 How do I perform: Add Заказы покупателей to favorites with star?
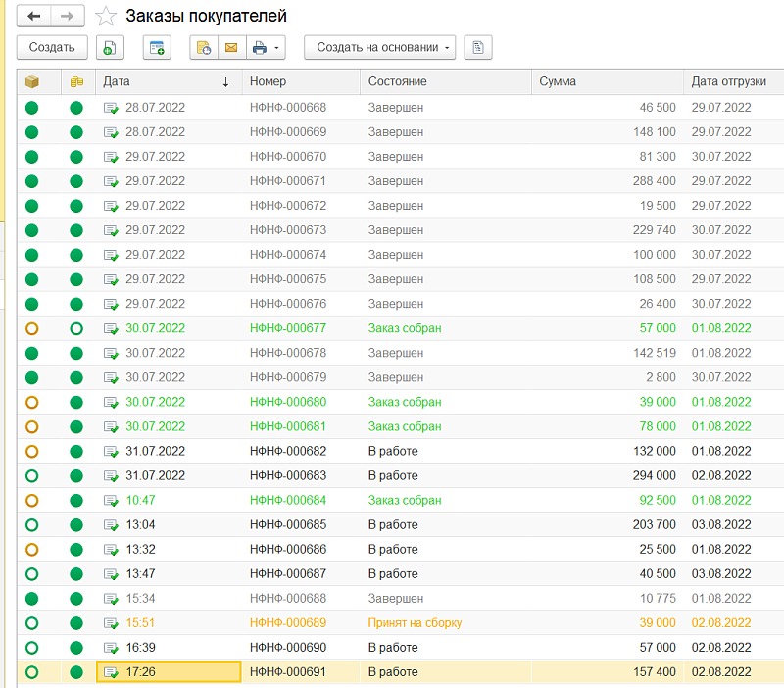106,17
